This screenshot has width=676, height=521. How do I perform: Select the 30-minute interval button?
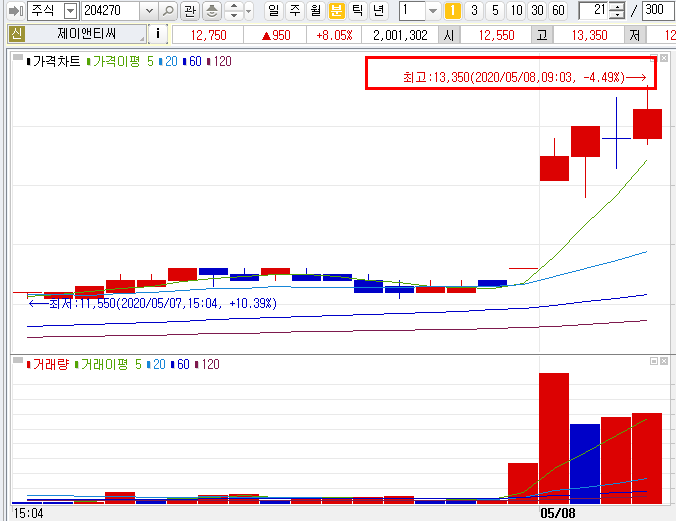(x=538, y=11)
